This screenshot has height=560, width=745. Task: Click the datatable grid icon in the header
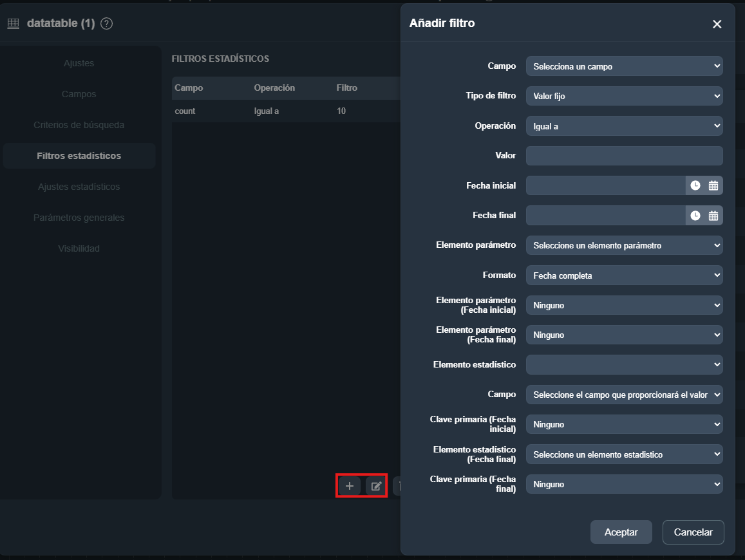(x=12, y=23)
